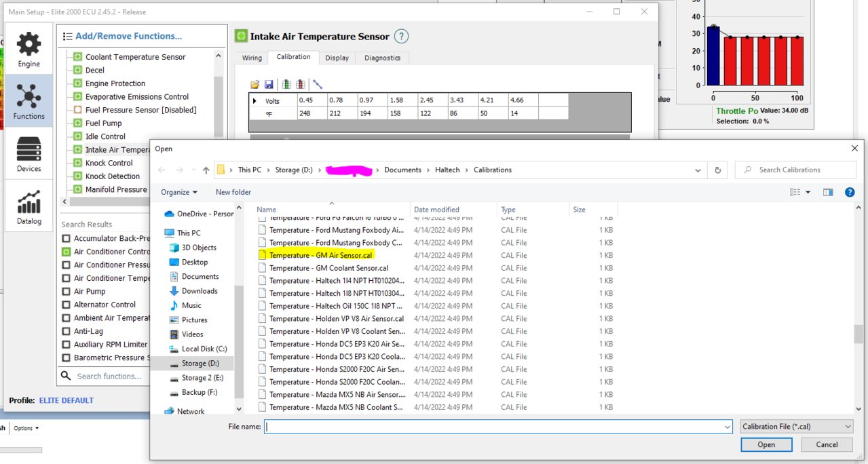Open the Organize dropdown menu

pyautogui.click(x=179, y=192)
